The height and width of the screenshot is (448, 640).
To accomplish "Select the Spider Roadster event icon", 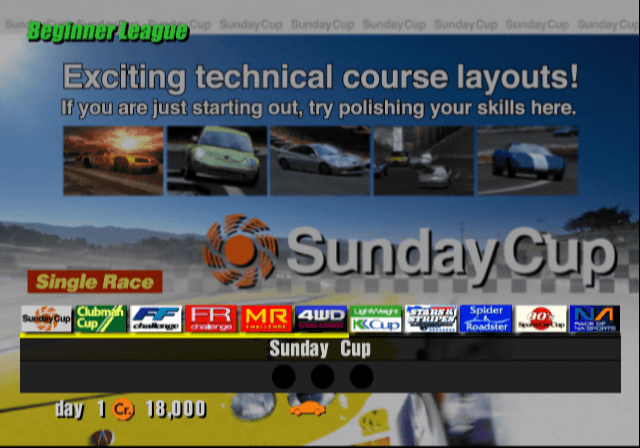I will coord(486,319).
